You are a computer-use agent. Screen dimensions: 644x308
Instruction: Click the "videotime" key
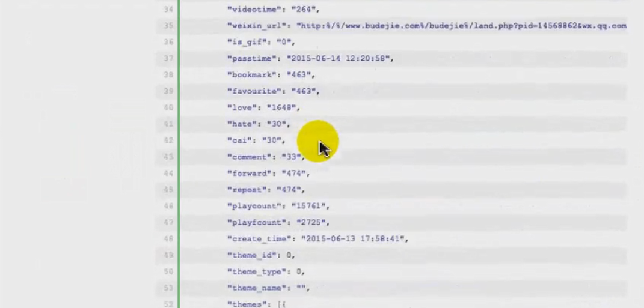coord(254,9)
